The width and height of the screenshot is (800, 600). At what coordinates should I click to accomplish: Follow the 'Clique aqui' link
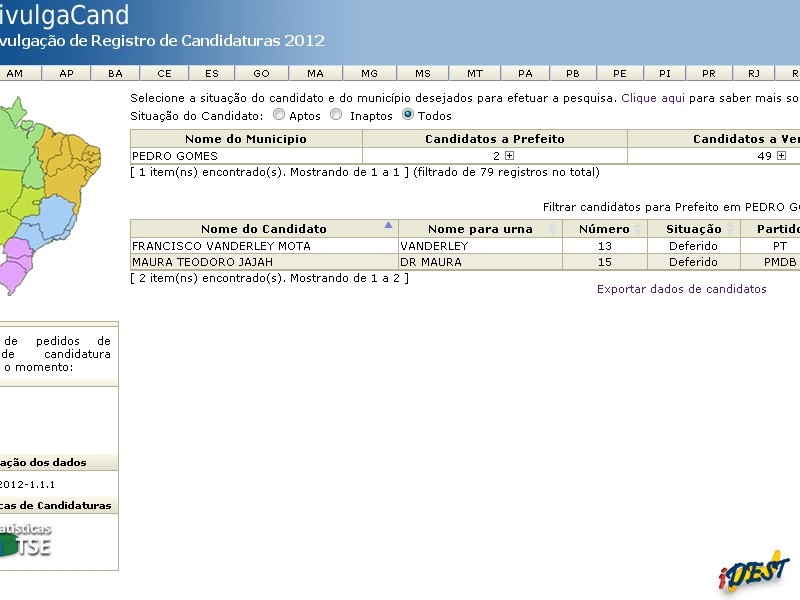653,98
